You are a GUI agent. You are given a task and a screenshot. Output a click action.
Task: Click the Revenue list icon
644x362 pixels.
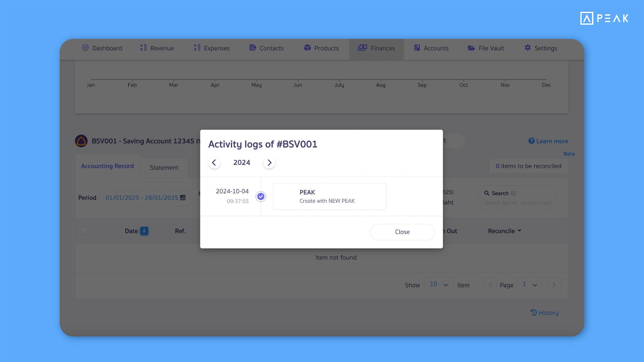[144, 48]
